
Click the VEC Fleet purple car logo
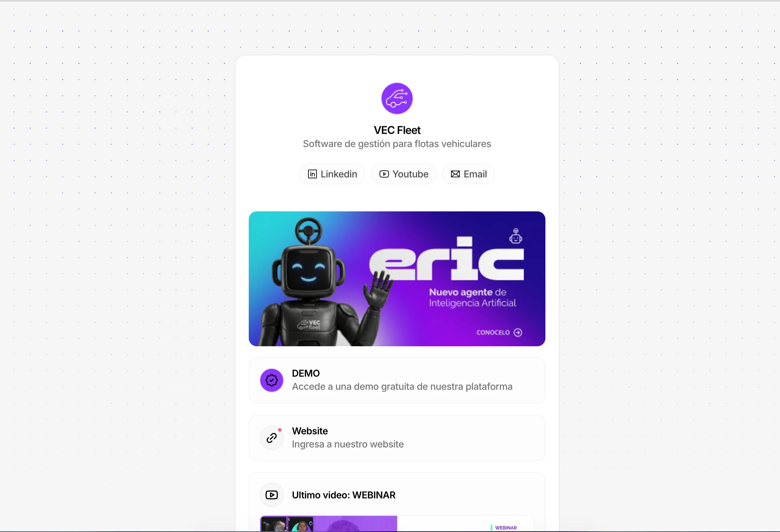pyautogui.click(x=397, y=98)
